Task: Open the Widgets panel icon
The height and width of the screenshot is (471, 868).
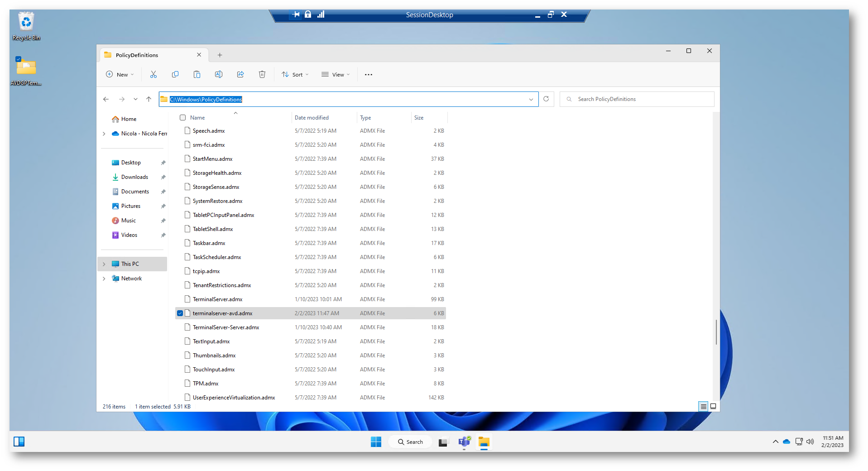Action: tap(19, 442)
